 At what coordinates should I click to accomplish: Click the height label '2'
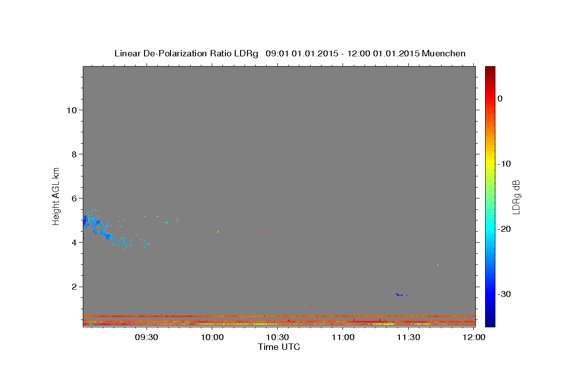point(74,287)
